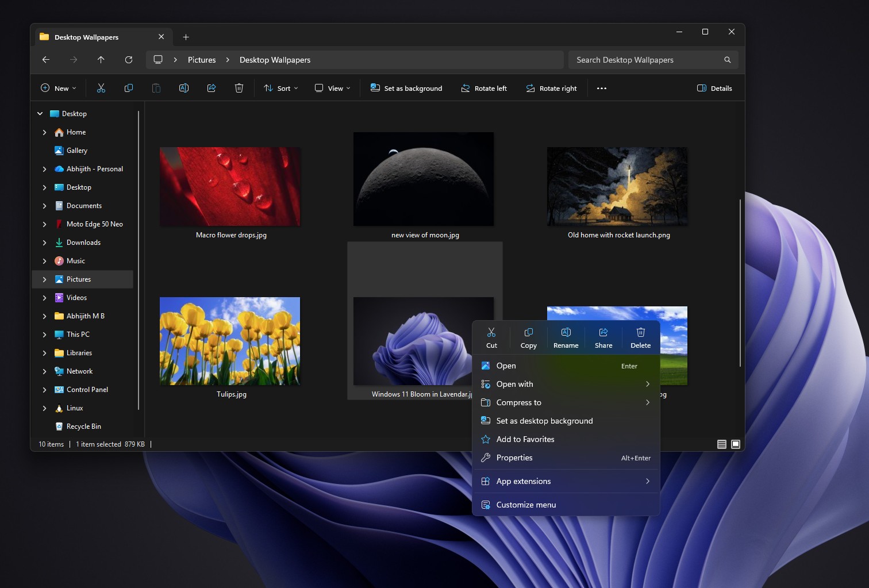The image size is (869, 588).
Task: Click Delete in the context menu
Action: 641,338
